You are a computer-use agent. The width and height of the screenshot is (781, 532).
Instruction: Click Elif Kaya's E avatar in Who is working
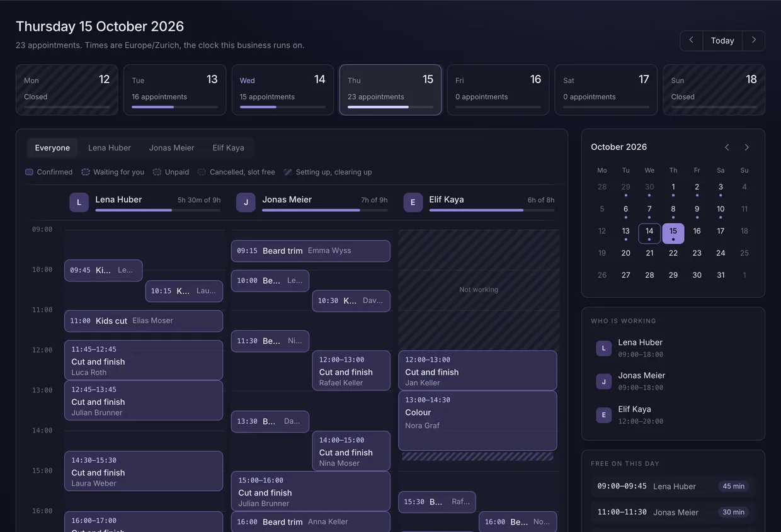click(603, 415)
